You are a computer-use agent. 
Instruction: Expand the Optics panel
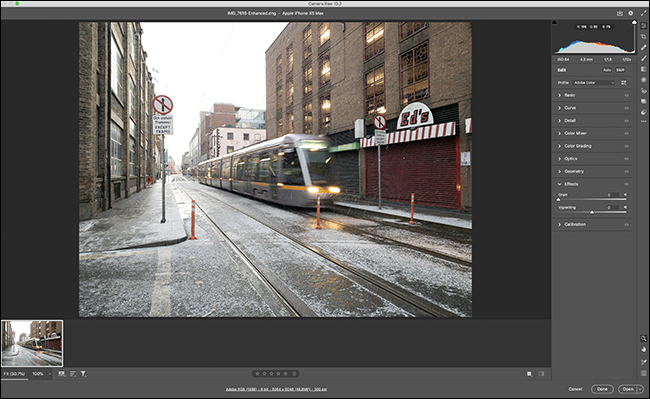coord(559,159)
